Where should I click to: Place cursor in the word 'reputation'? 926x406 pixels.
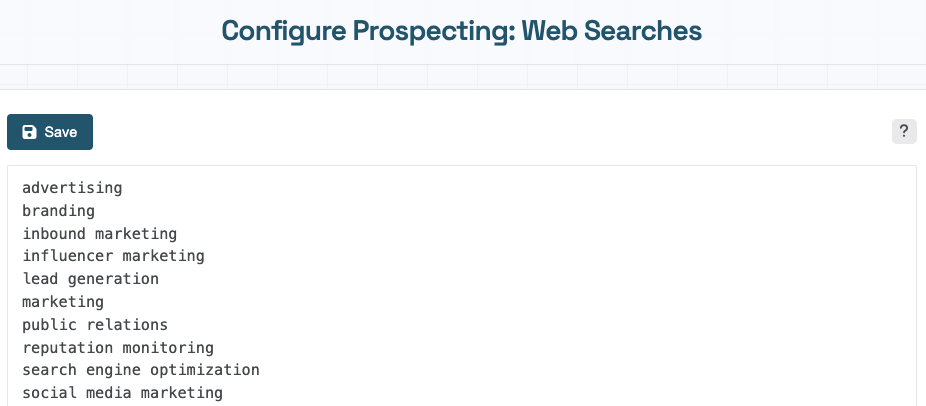pos(67,347)
